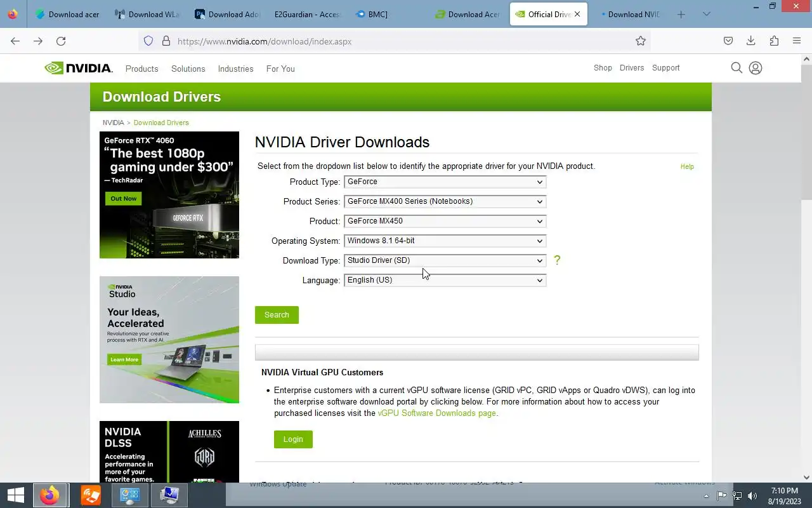
Task: Click the green Login button
Action: pyautogui.click(x=293, y=439)
